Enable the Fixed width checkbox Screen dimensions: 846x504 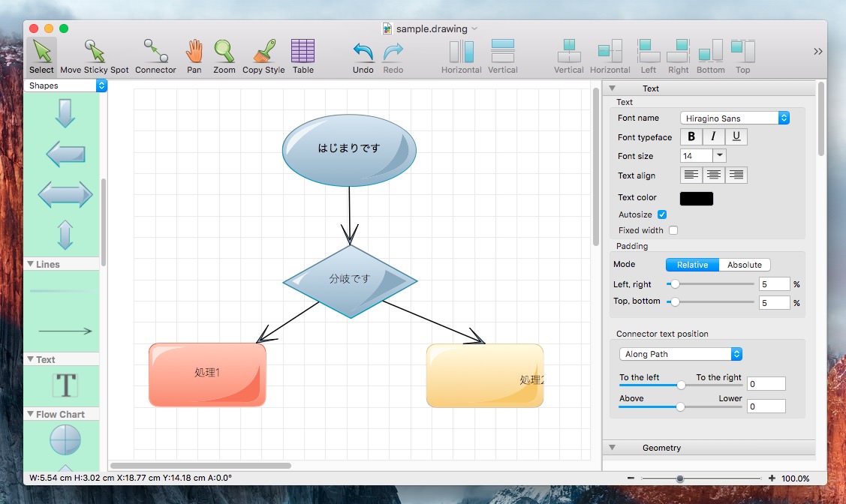point(673,230)
